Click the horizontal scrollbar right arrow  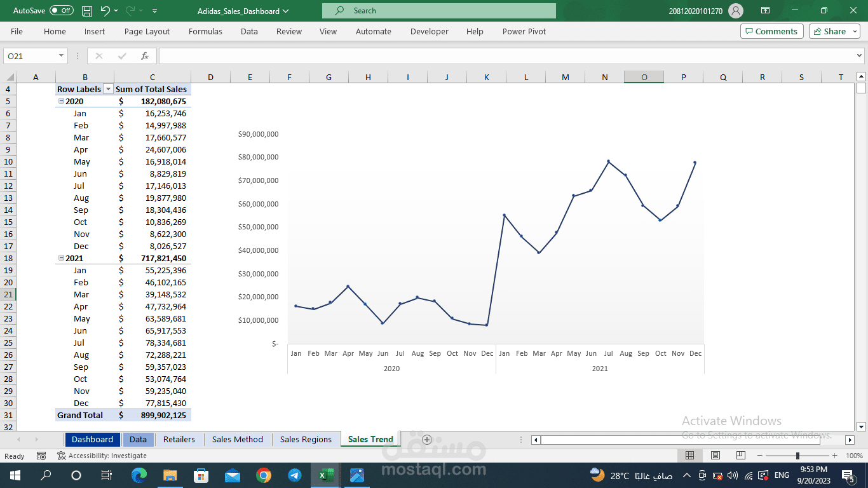tap(850, 440)
